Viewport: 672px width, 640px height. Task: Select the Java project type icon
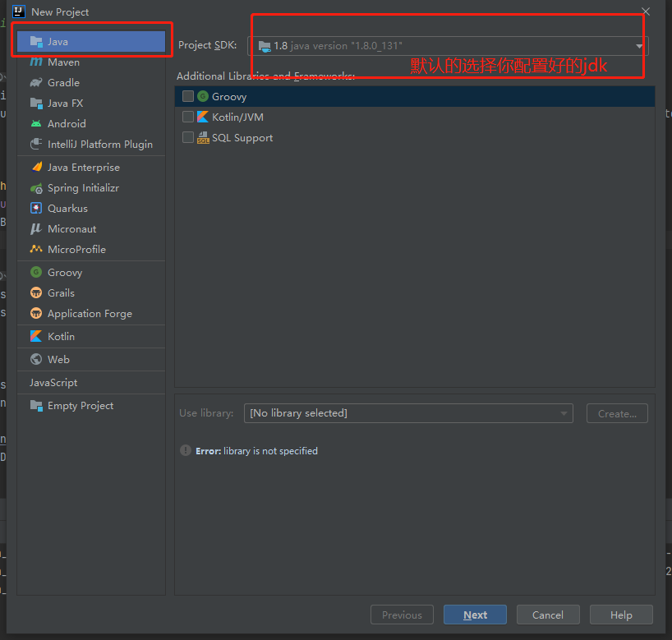pyautogui.click(x=36, y=42)
